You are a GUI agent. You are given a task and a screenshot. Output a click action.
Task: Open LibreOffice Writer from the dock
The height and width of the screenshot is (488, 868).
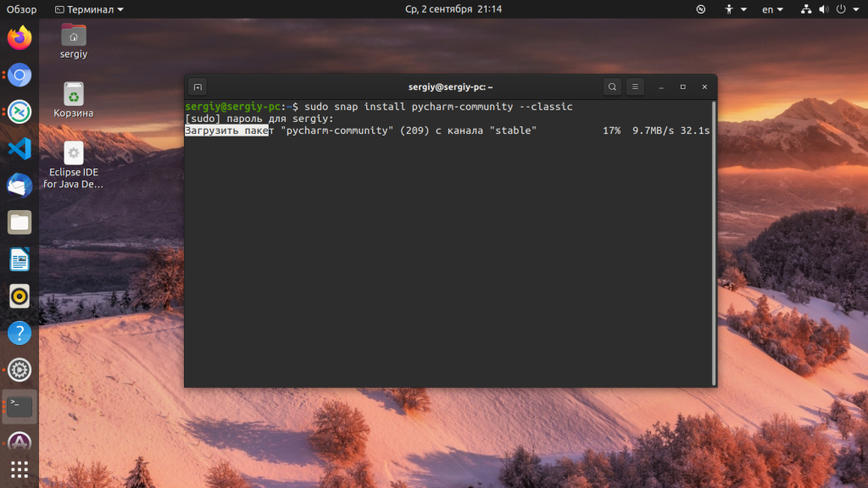tap(19, 259)
